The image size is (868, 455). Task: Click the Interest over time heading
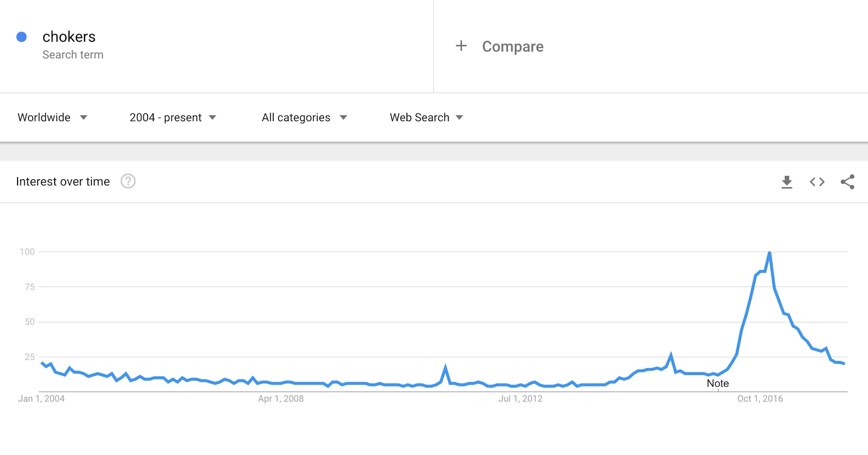click(63, 182)
